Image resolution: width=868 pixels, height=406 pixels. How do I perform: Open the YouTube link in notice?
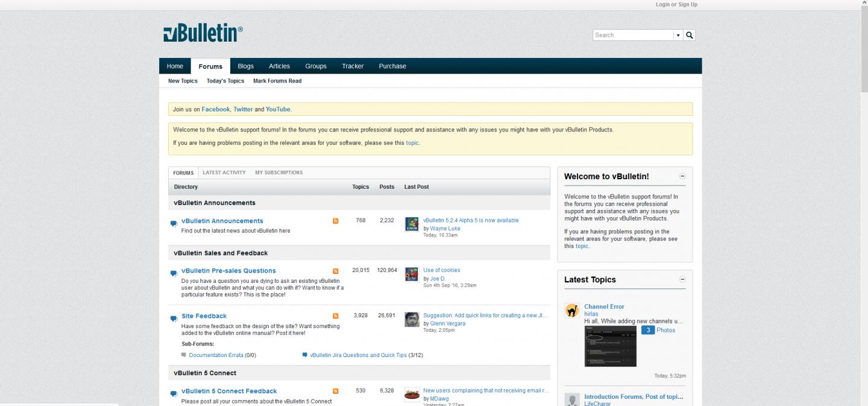click(278, 109)
